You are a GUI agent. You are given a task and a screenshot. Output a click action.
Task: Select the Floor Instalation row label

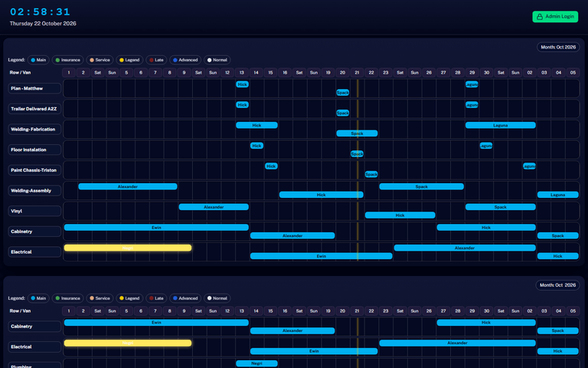coord(34,149)
